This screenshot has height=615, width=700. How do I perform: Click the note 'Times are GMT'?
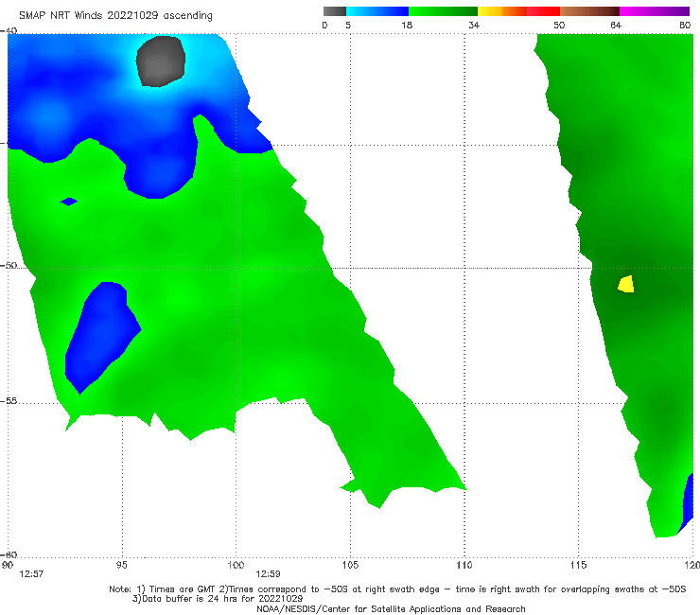pos(183,589)
